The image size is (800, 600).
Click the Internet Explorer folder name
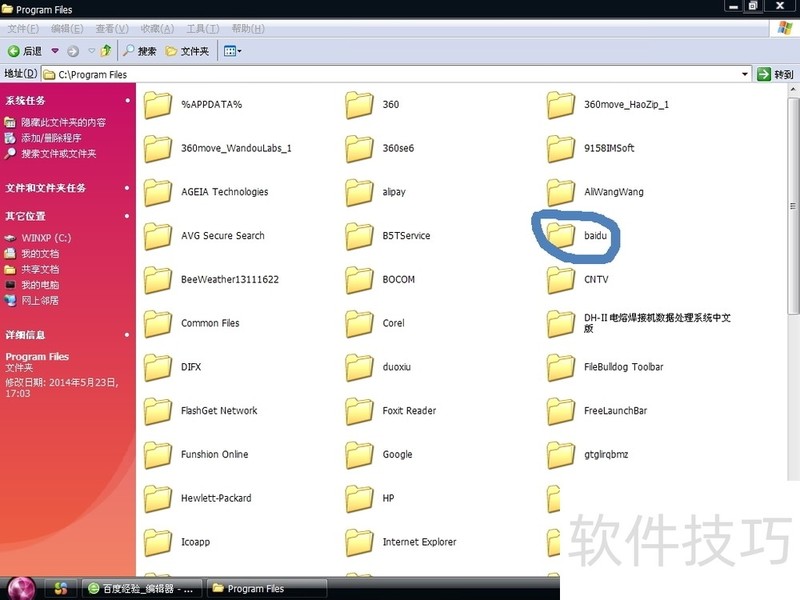tap(419, 542)
